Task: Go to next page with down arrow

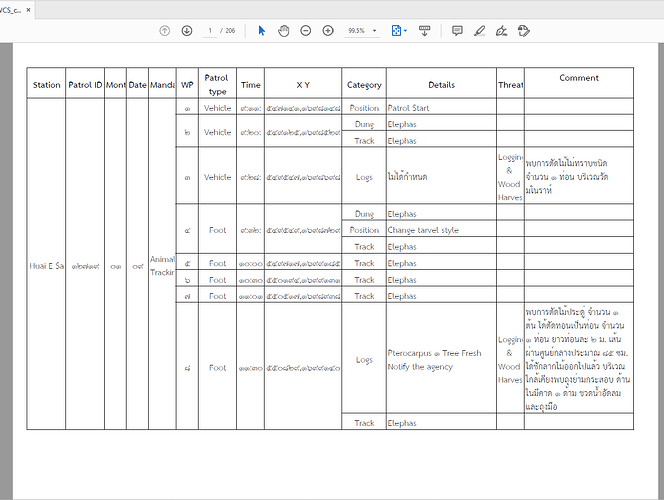Action: pyautogui.click(x=187, y=31)
